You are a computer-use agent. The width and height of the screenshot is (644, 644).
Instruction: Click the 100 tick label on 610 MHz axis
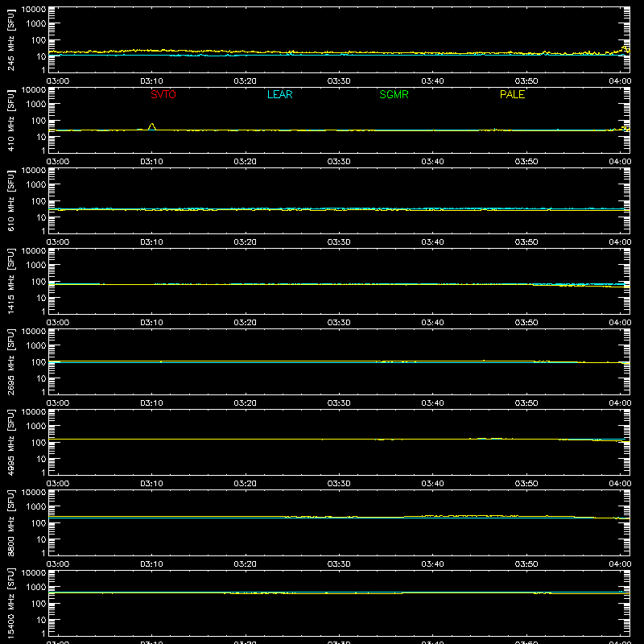click(39, 201)
